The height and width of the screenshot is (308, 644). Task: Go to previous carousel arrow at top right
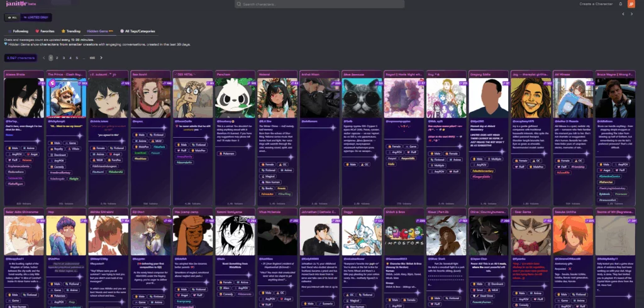tap(623, 14)
